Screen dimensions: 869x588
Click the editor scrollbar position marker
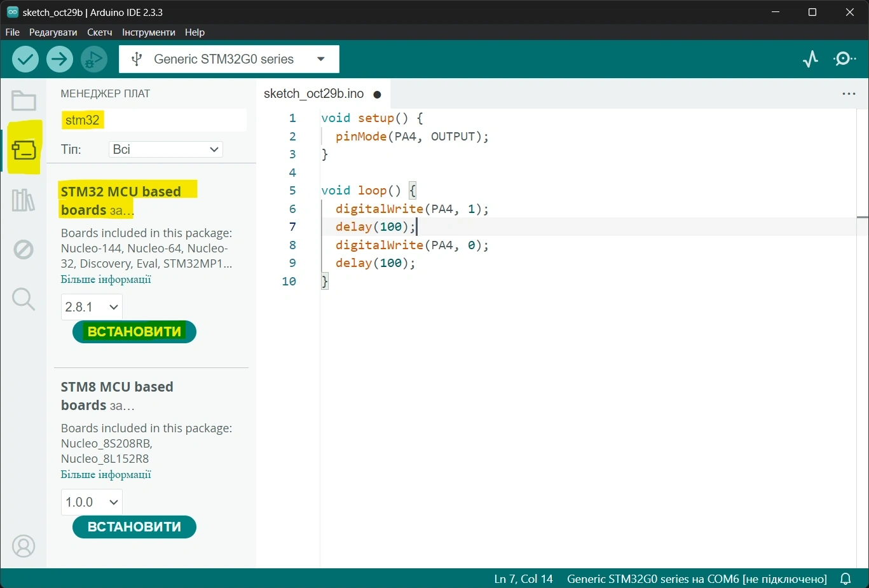[x=863, y=217]
